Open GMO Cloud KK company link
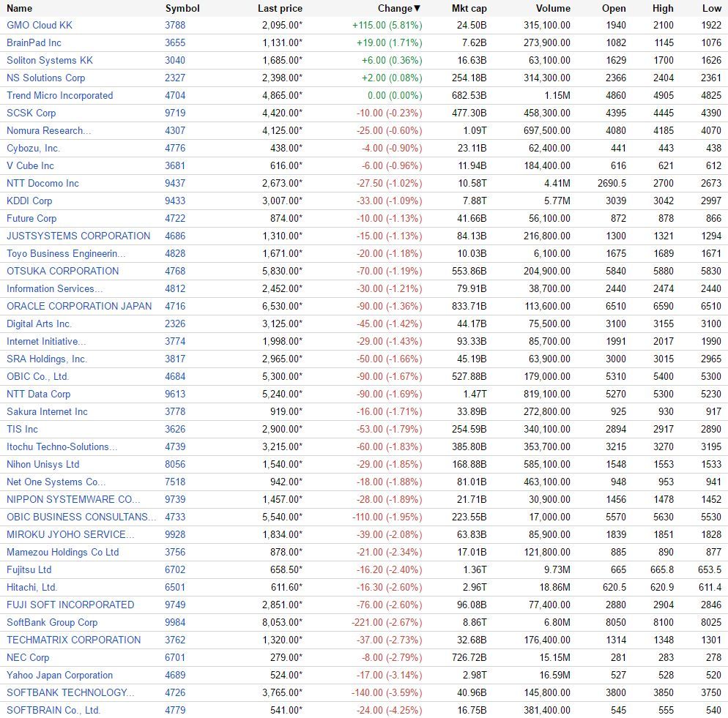The height and width of the screenshot is (718, 728). pyautogui.click(x=40, y=25)
